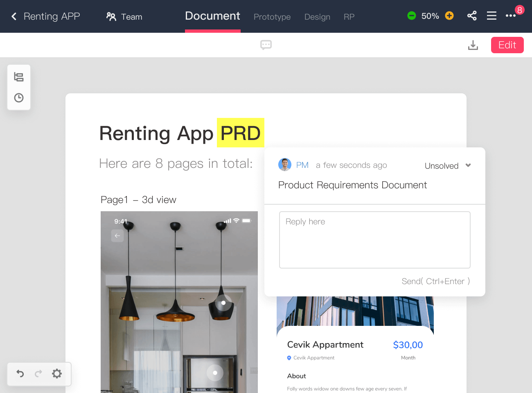Select the highlighted PRD text
This screenshot has width=532, height=393.
pos(241,133)
